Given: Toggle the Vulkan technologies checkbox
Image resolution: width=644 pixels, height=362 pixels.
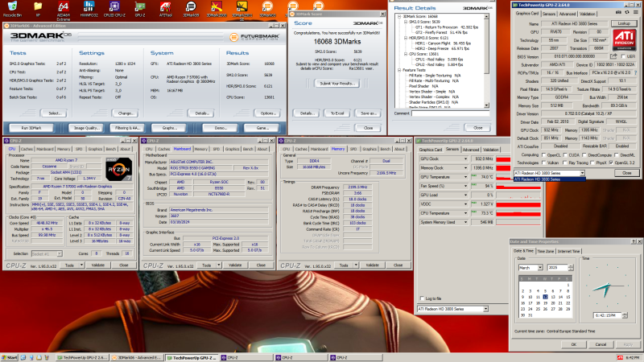Looking at the screenshot, I should click(544, 163).
